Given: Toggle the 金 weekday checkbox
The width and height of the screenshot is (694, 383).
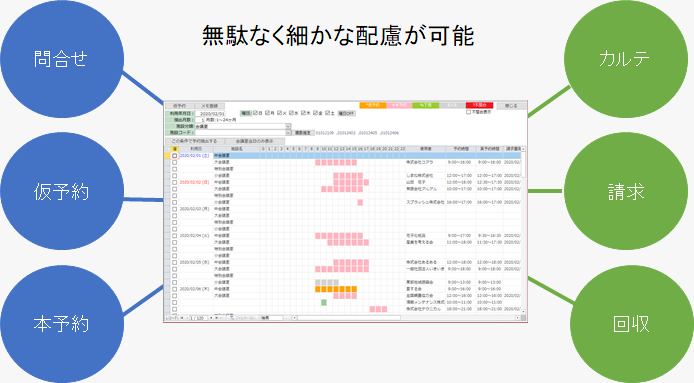Looking at the screenshot, I should 316,113.
